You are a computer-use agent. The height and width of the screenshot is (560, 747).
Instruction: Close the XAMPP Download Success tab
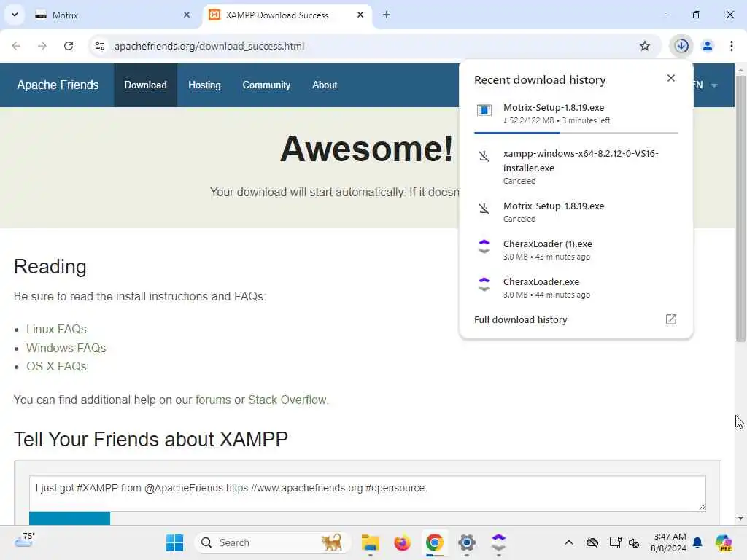pyautogui.click(x=360, y=15)
